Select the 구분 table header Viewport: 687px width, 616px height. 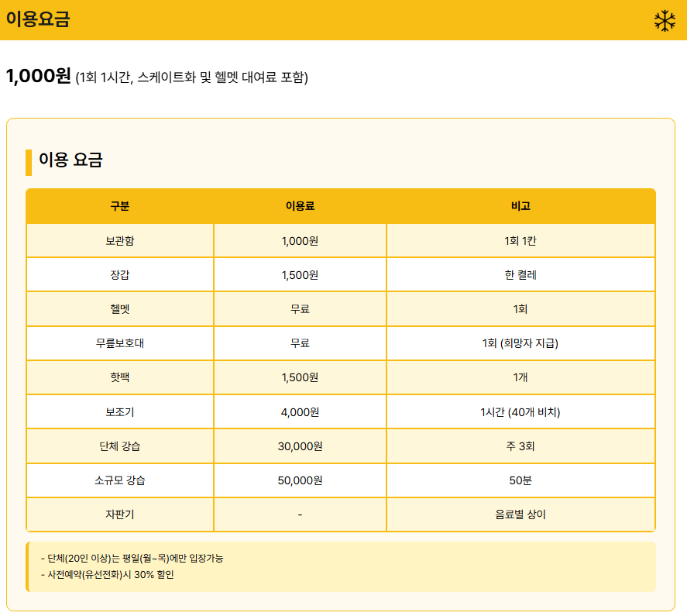(x=120, y=206)
